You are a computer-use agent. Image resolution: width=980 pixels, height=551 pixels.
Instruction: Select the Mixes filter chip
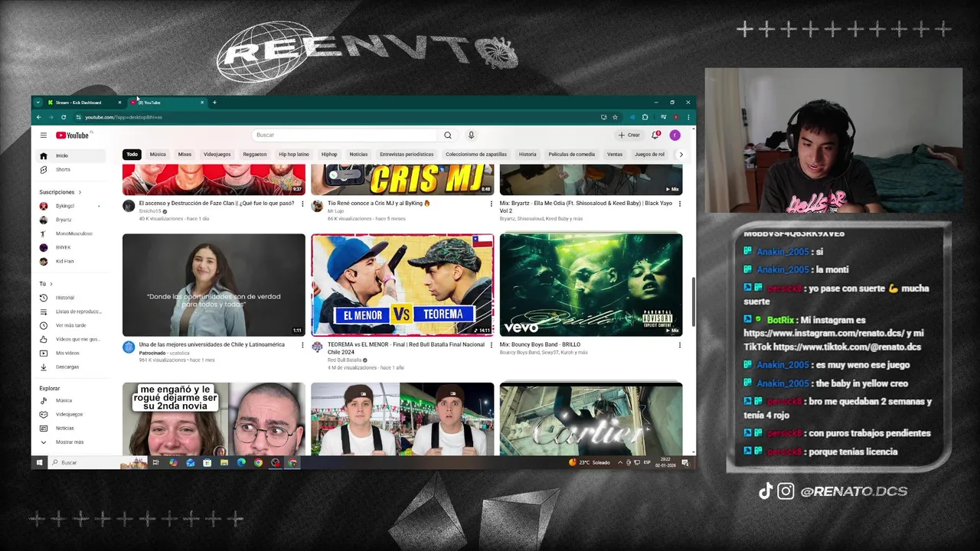[x=185, y=155]
